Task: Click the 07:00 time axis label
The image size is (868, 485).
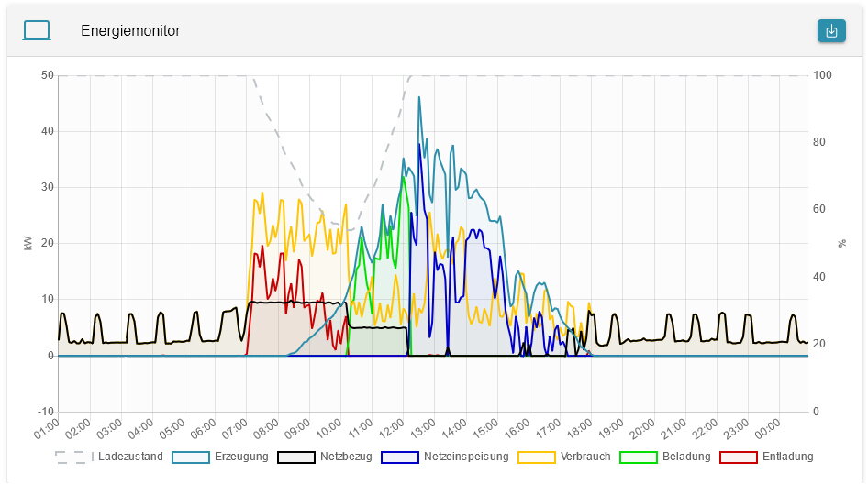Action: click(x=235, y=428)
